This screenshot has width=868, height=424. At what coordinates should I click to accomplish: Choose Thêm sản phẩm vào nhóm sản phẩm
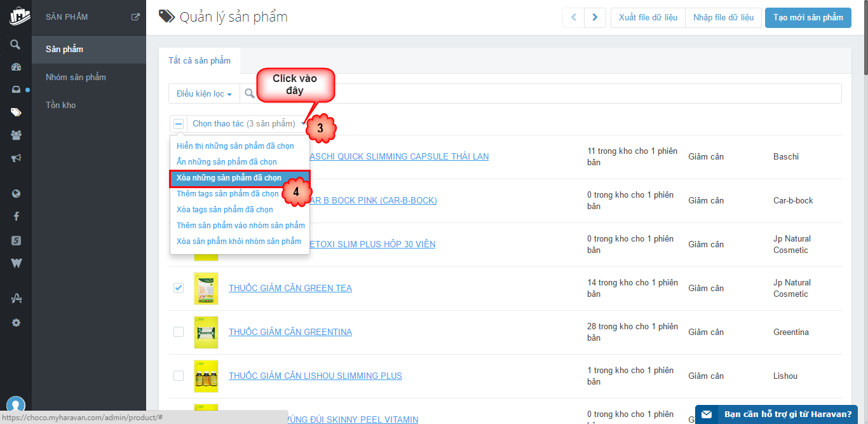(240, 226)
